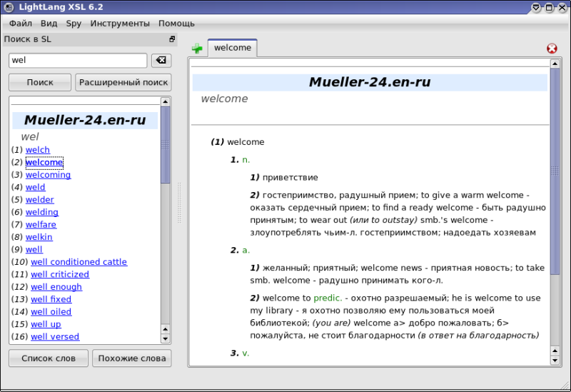Click the Поиск button
Image resolution: width=571 pixels, height=392 pixels.
pos(40,82)
